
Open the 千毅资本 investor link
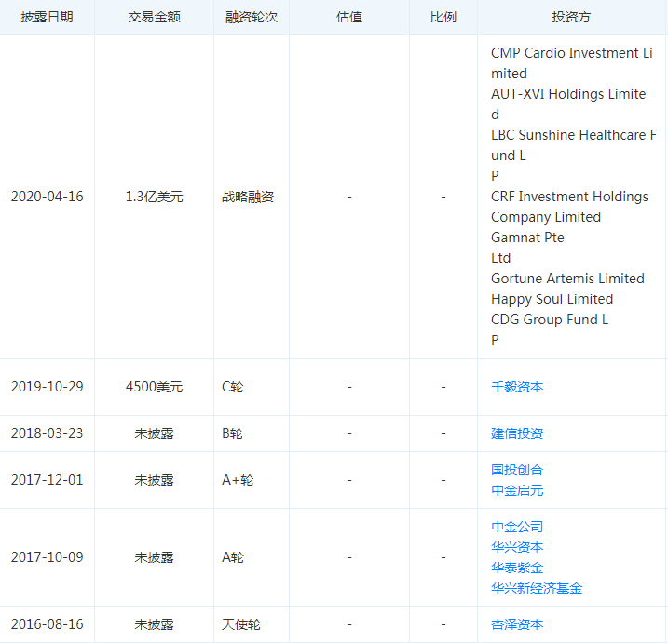pyautogui.click(x=517, y=387)
